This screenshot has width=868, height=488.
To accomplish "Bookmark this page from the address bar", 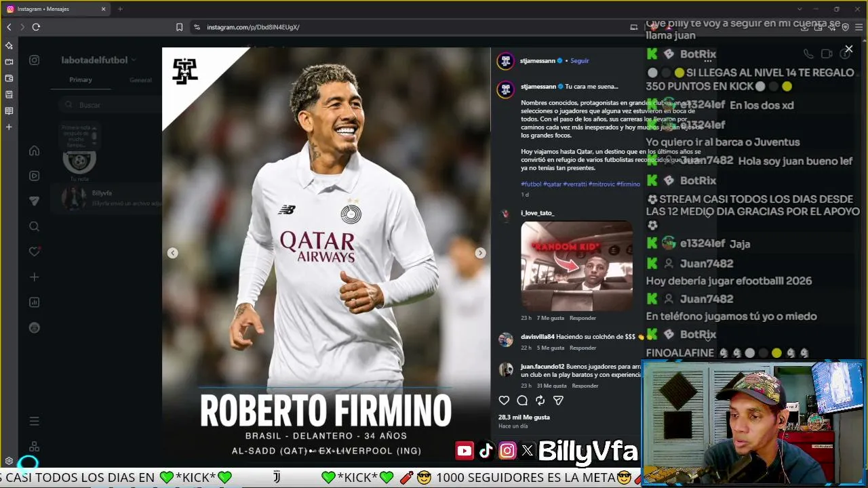I will 179,27.
